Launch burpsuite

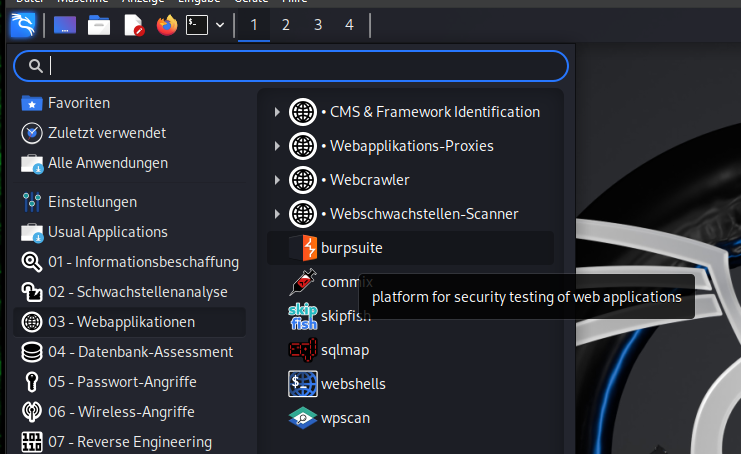pos(410,248)
